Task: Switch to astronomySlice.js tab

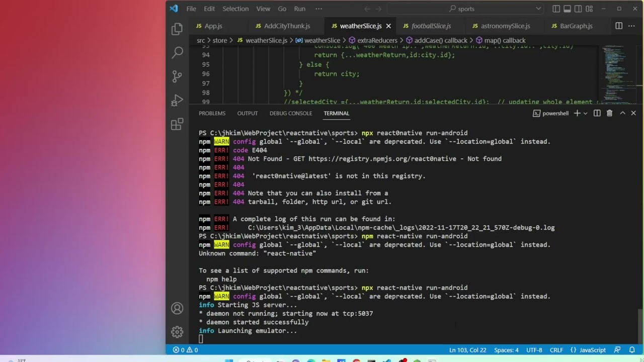Action: (x=505, y=26)
